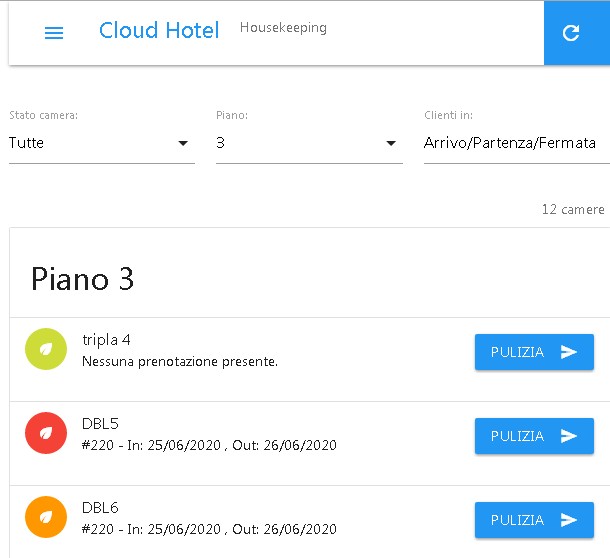Click the red leaf status icon for DBL5
The image size is (610, 558).
point(46,433)
